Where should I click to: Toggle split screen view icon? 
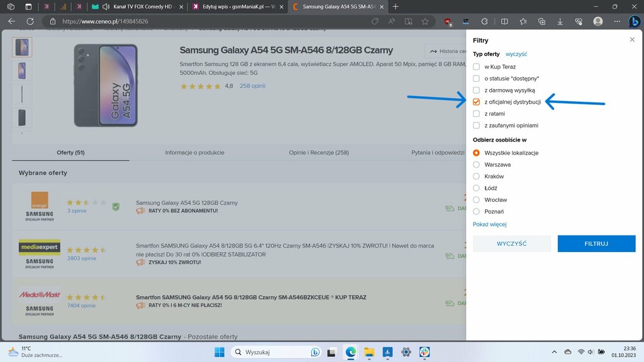tap(504, 21)
